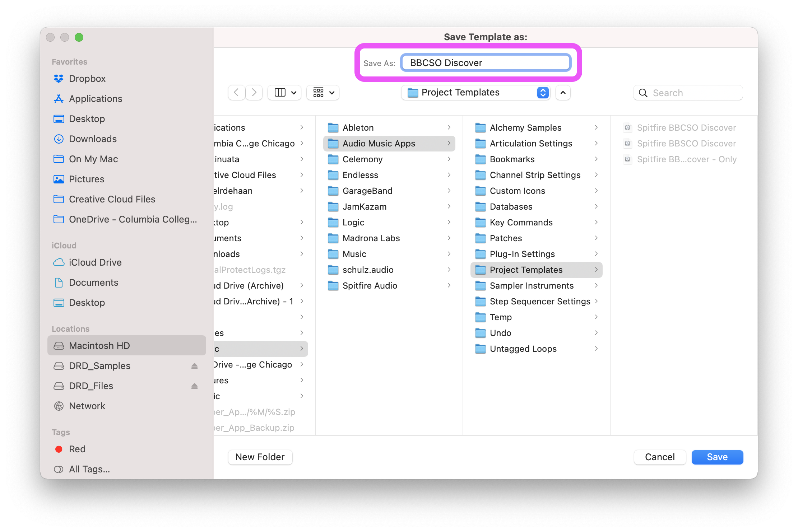Image resolution: width=798 pixels, height=532 pixels.
Task: Select Downloads in the sidebar
Action: click(92, 139)
